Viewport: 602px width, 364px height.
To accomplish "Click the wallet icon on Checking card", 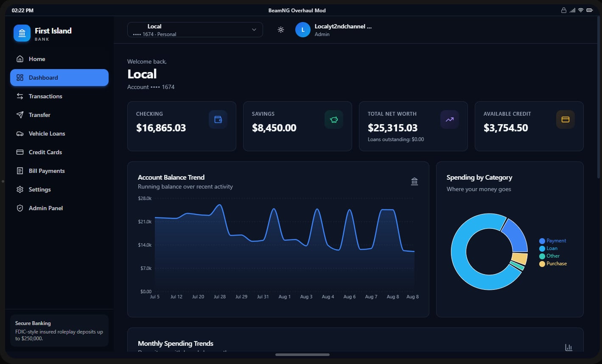I will coord(218,119).
